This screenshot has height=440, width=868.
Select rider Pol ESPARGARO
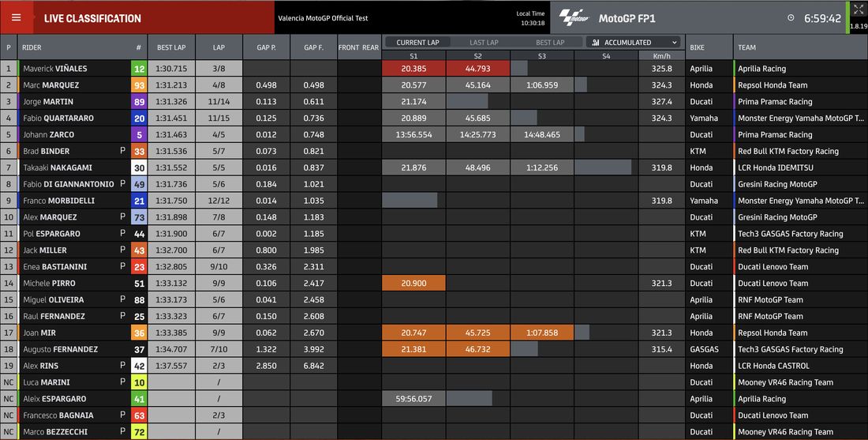coord(51,234)
